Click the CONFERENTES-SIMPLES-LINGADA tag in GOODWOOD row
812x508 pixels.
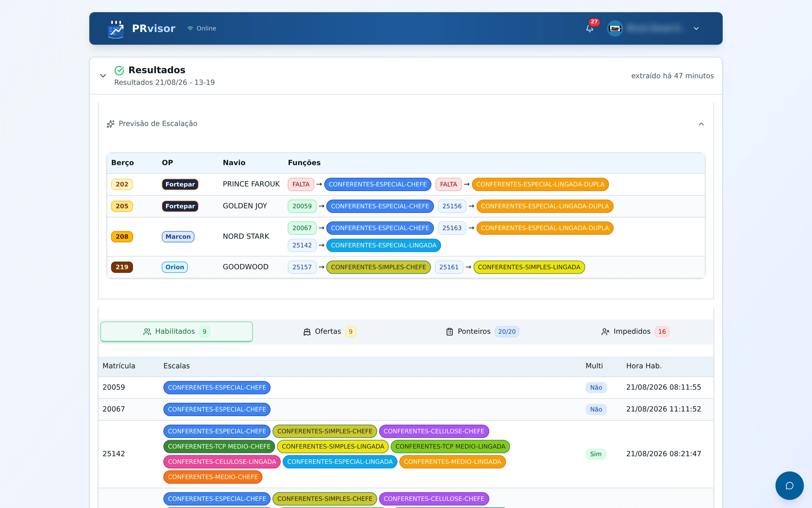(529, 267)
